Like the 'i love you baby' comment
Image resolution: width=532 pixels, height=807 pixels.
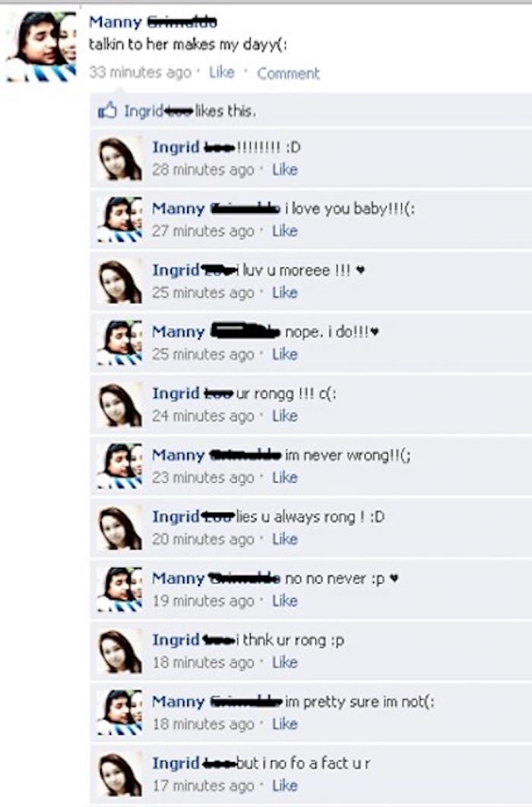[285, 231]
